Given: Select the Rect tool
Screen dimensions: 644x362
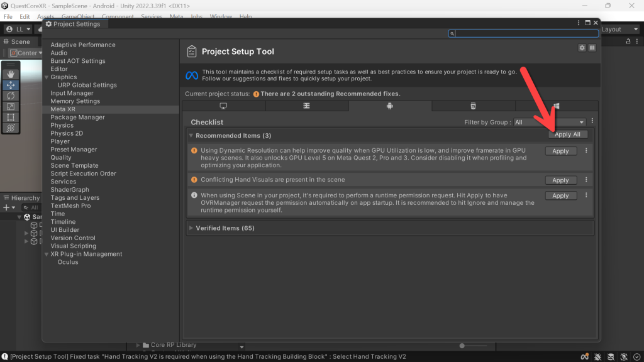Looking at the screenshot, I should point(11,117).
